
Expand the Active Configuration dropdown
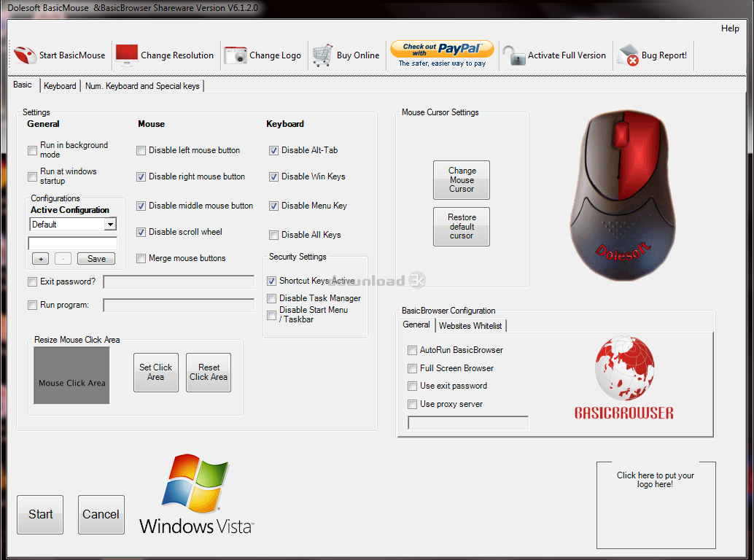(111, 225)
